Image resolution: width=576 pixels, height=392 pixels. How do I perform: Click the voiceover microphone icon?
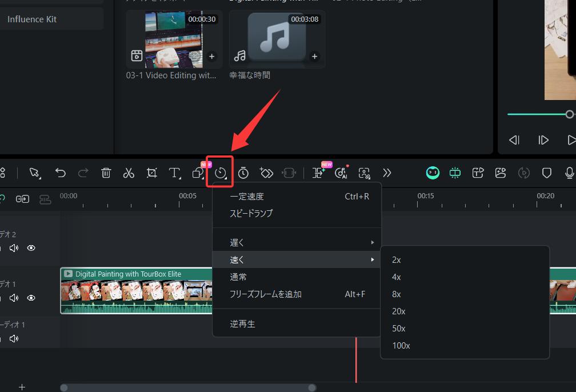click(x=569, y=173)
